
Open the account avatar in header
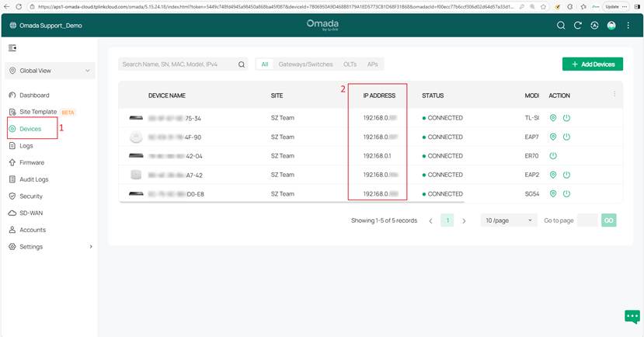click(611, 25)
